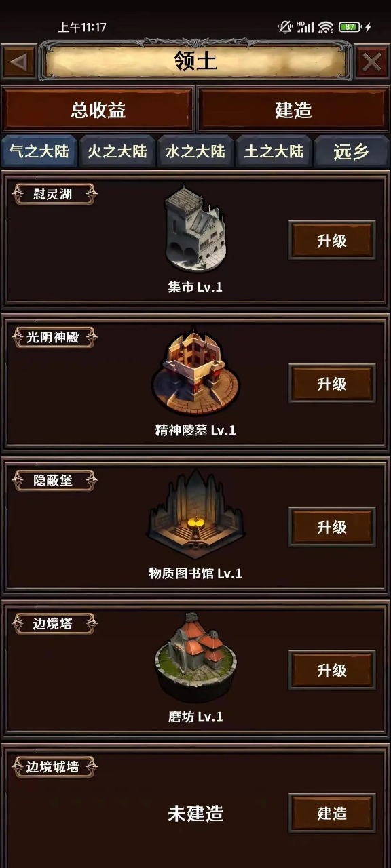Upgrade the 集市 in 慰灵湖

[x=332, y=241]
